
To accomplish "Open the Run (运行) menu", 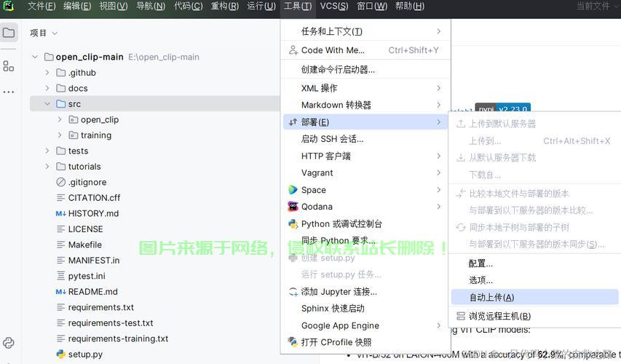I will [x=261, y=7].
